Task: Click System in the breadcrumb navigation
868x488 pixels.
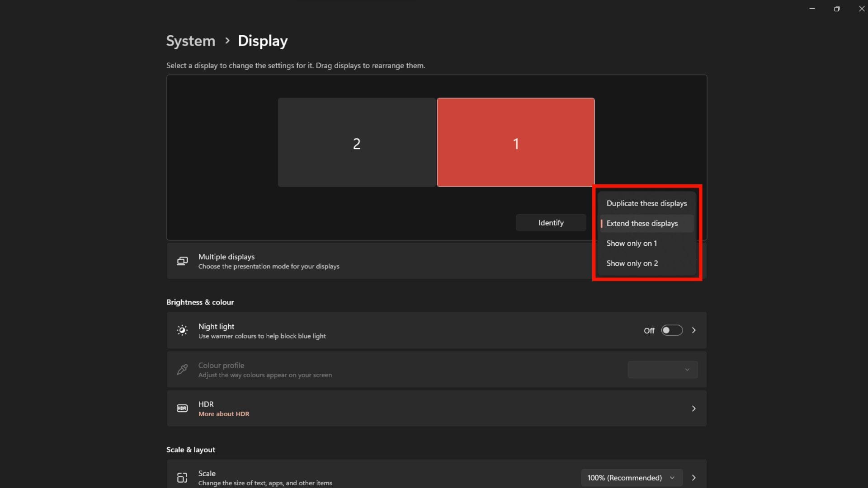Action: click(190, 41)
